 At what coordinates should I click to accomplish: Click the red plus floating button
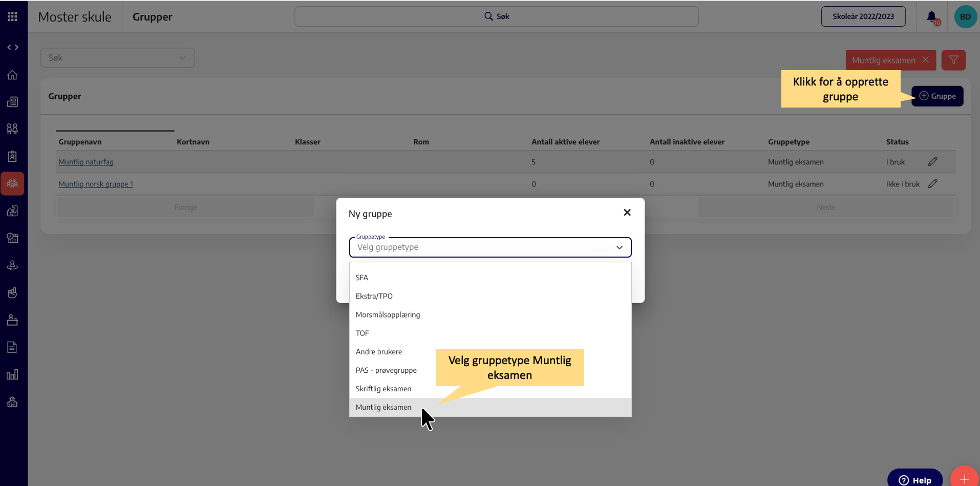(x=965, y=478)
